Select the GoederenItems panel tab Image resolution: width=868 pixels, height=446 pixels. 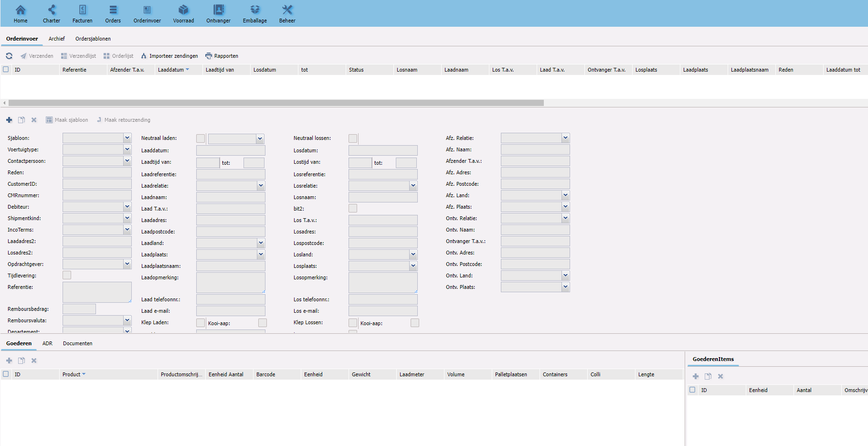coord(713,359)
